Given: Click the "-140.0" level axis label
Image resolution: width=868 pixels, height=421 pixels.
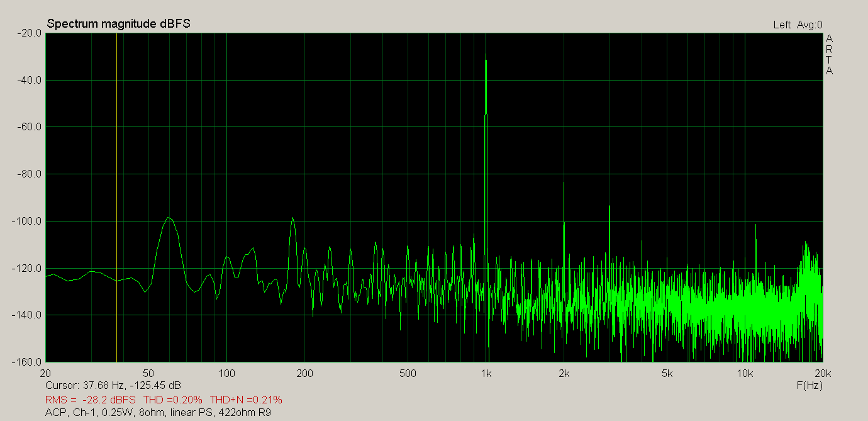Looking at the screenshot, I should (26, 315).
